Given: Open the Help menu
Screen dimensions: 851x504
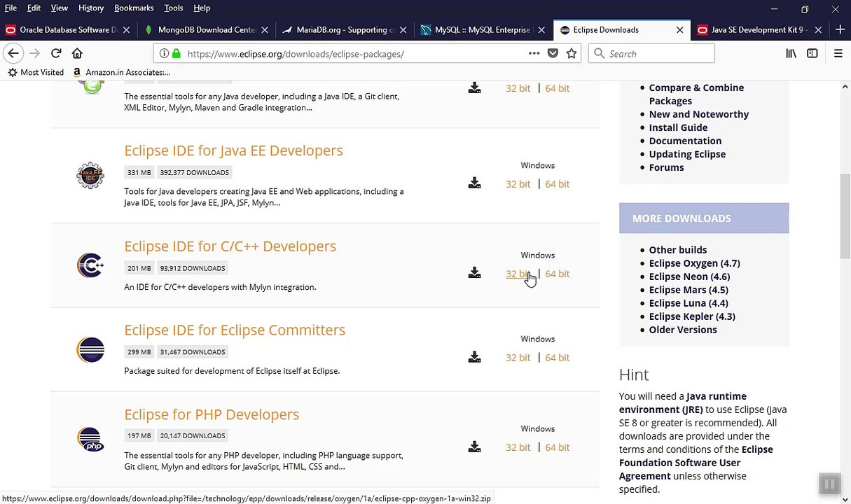Looking at the screenshot, I should [202, 8].
